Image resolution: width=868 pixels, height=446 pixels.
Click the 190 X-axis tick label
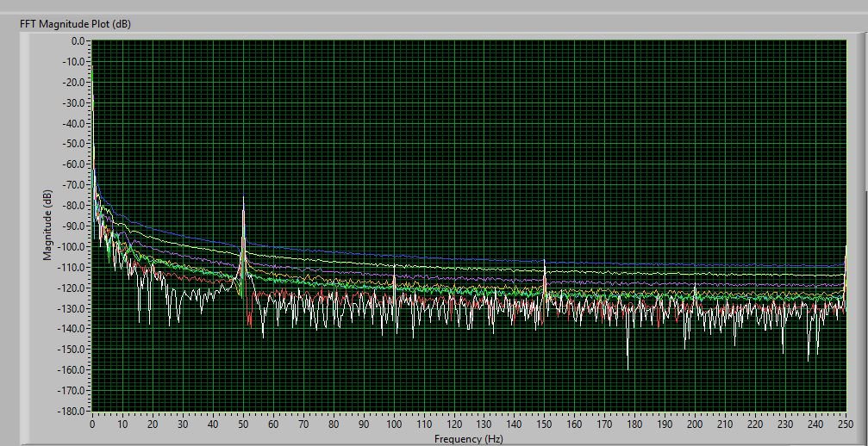point(665,424)
